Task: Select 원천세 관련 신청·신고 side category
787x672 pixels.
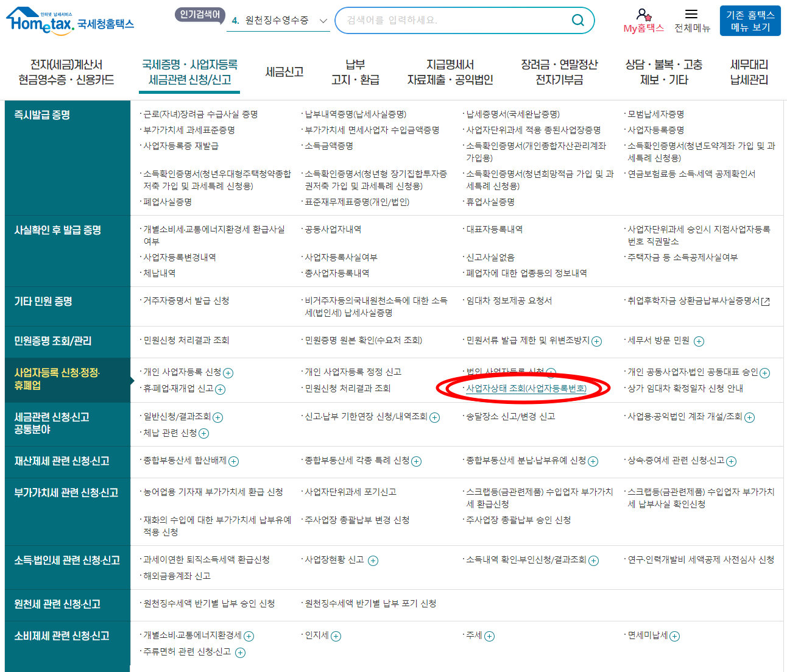Action: [68, 604]
